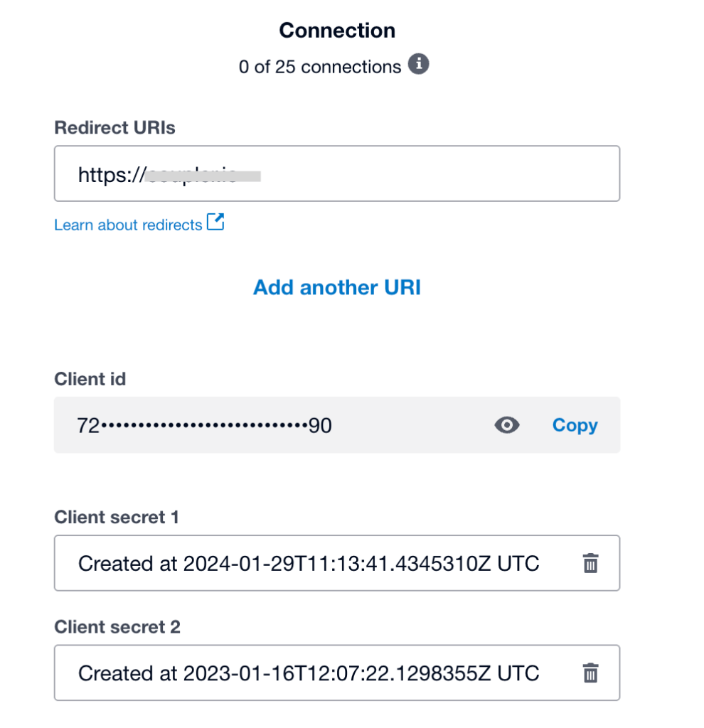Delete Client secret 1 with trash icon
The height and width of the screenshot is (728, 704).
(x=590, y=564)
